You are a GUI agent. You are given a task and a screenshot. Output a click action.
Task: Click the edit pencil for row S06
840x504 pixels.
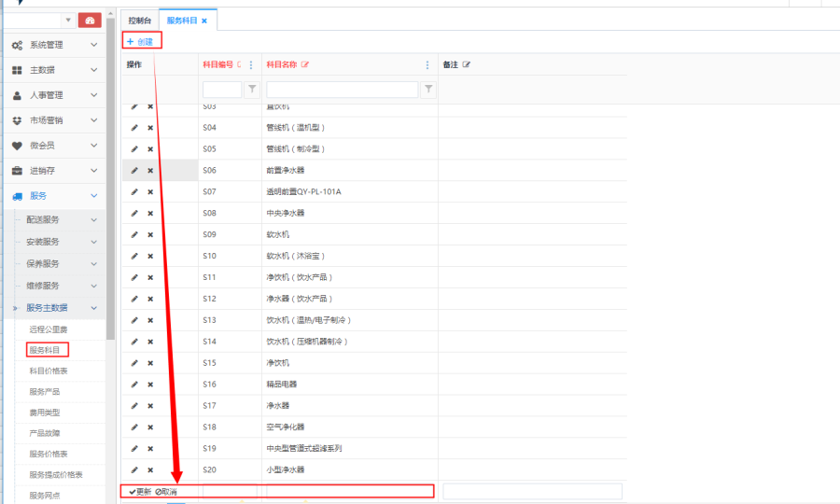click(x=134, y=171)
